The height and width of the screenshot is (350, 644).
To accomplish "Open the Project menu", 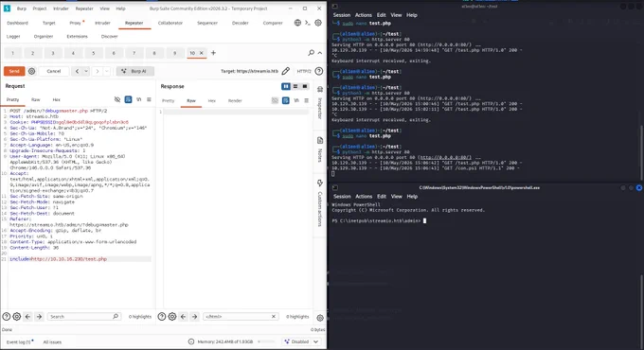I will [40, 9].
